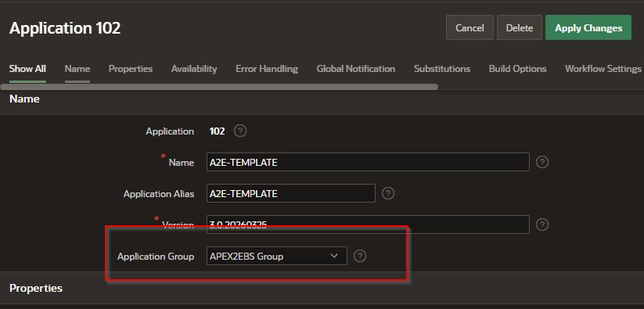Focus the Version input field

[368, 225]
